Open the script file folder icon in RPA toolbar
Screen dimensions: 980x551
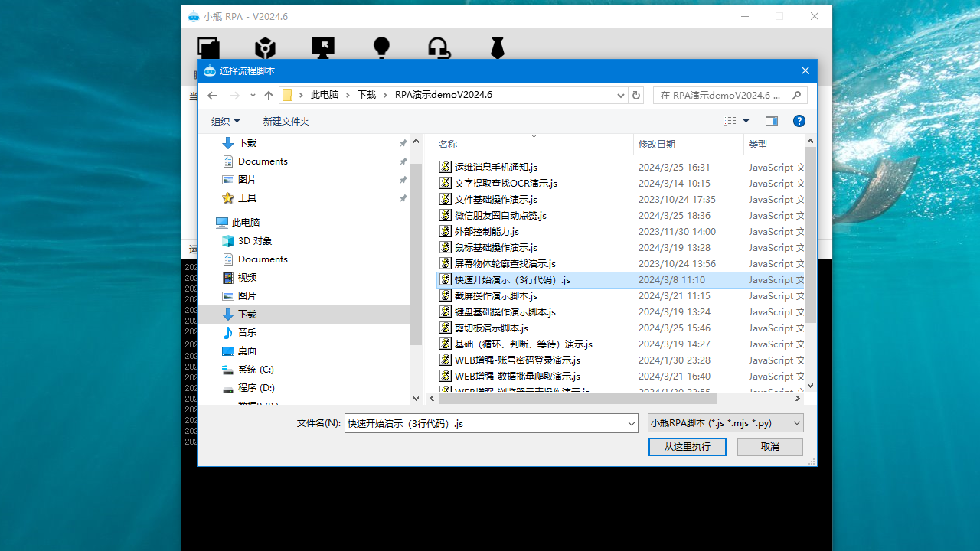pyautogui.click(x=207, y=48)
